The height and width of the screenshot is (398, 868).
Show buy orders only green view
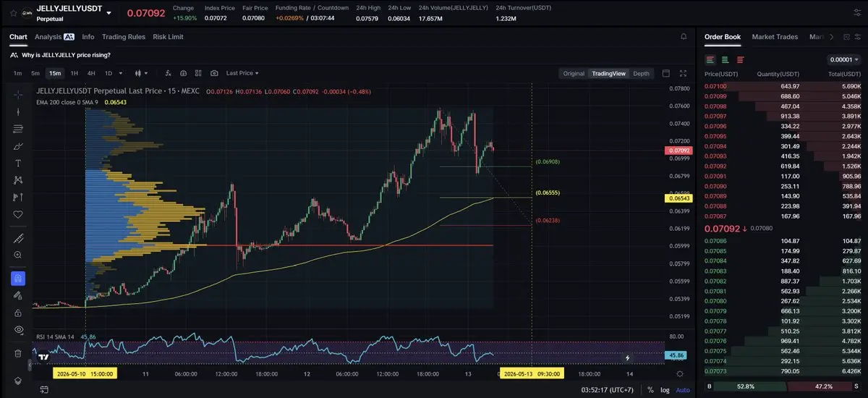tap(725, 59)
